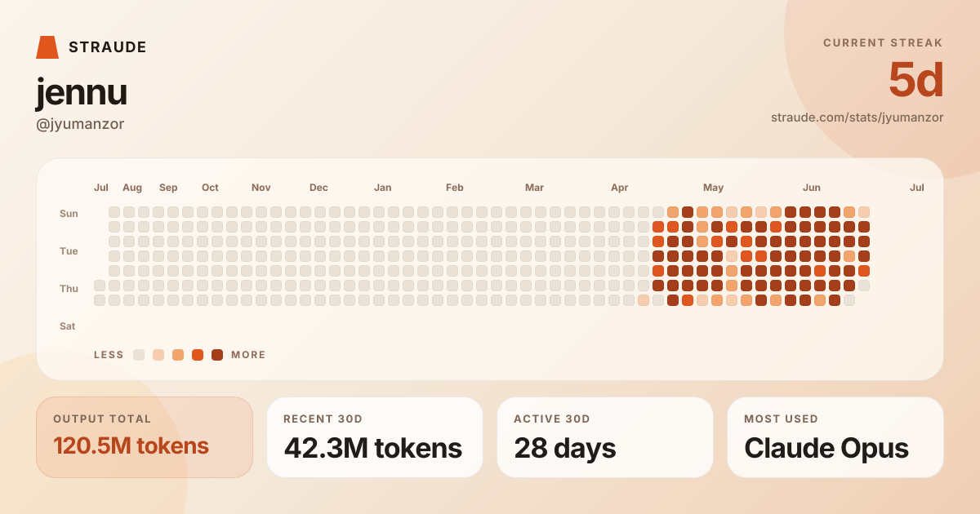Click the first heatmap cell in Thursday row
Viewport: 980px width, 514px height.
pyautogui.click(x=100, y=286)
